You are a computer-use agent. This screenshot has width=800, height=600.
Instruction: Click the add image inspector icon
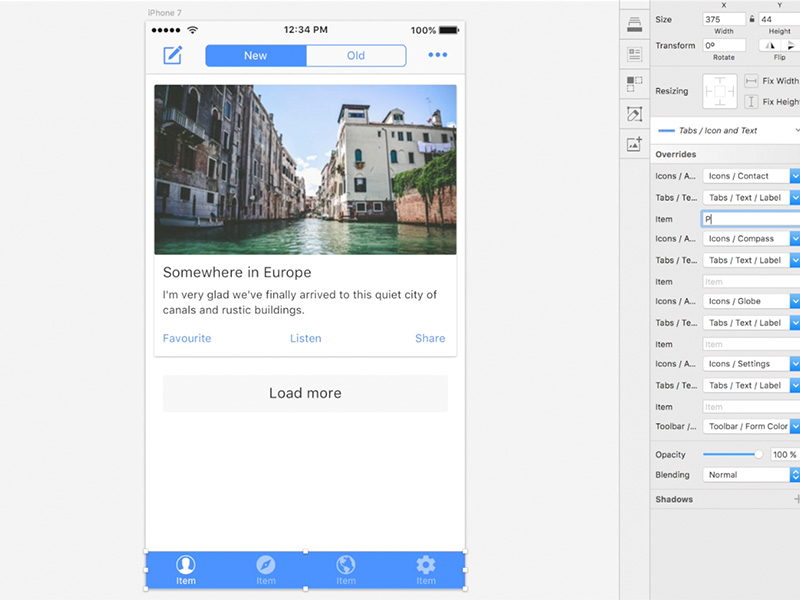[634, 144]
